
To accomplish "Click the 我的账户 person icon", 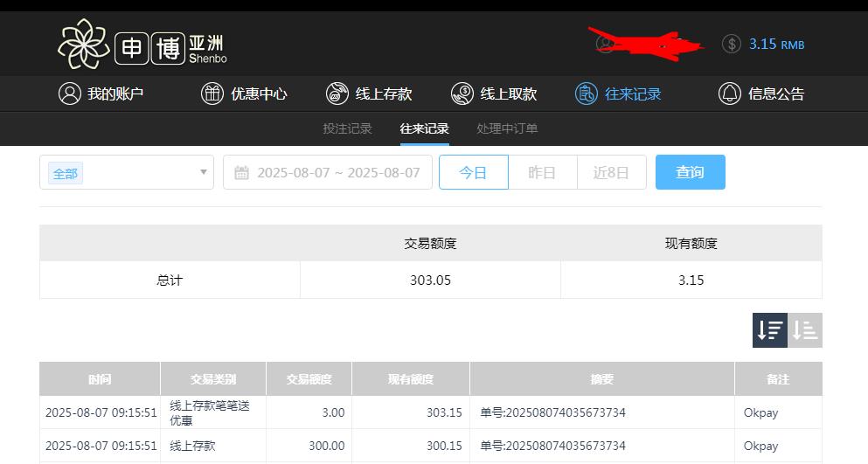I will [70, 93].
